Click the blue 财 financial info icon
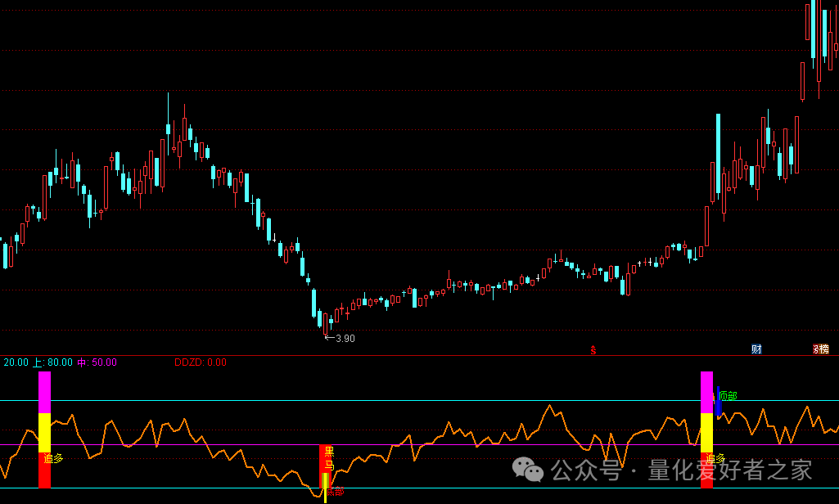 (756, 349)
